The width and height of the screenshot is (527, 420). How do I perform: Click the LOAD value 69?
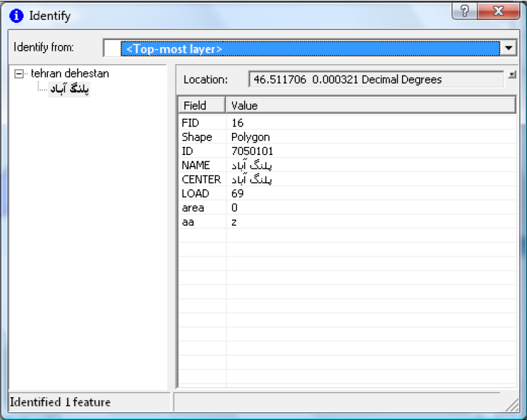(237, 194)
